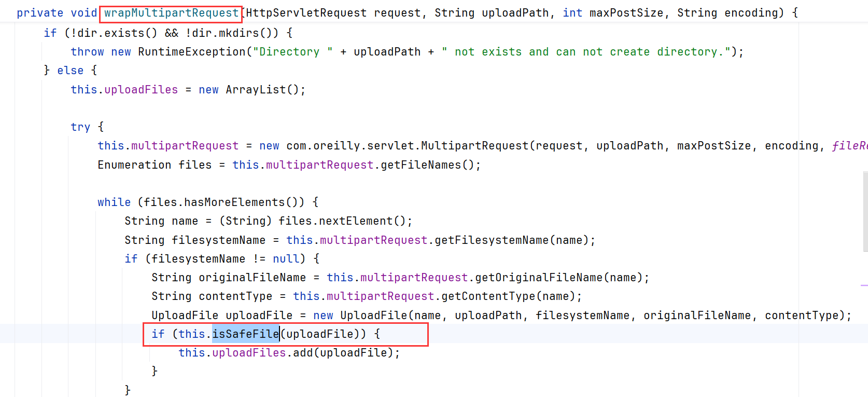The image size is (868, 397).
Task: Click the else keyword
Action: [70, 71]
